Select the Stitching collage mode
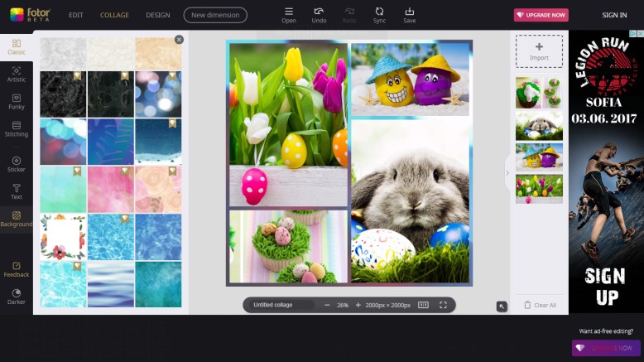This screenshot has width=644, height=362. (x=17, y=128)
